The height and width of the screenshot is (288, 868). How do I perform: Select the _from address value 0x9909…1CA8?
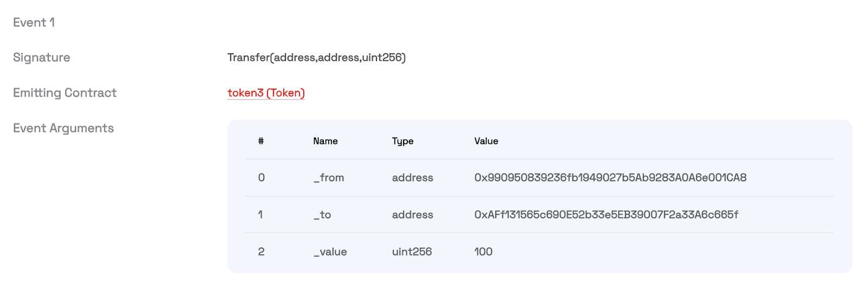(610, 178)
